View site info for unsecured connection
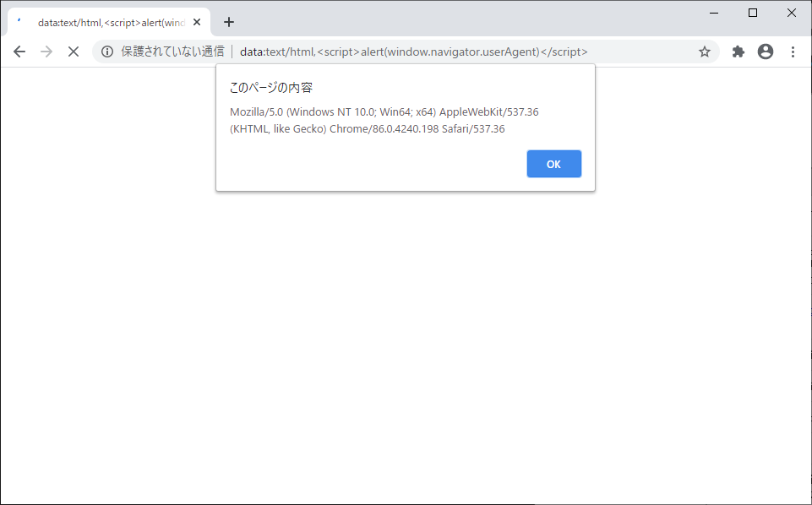This screenshot has width=812, height=505. pyautogui.click(x=107, y=52)
